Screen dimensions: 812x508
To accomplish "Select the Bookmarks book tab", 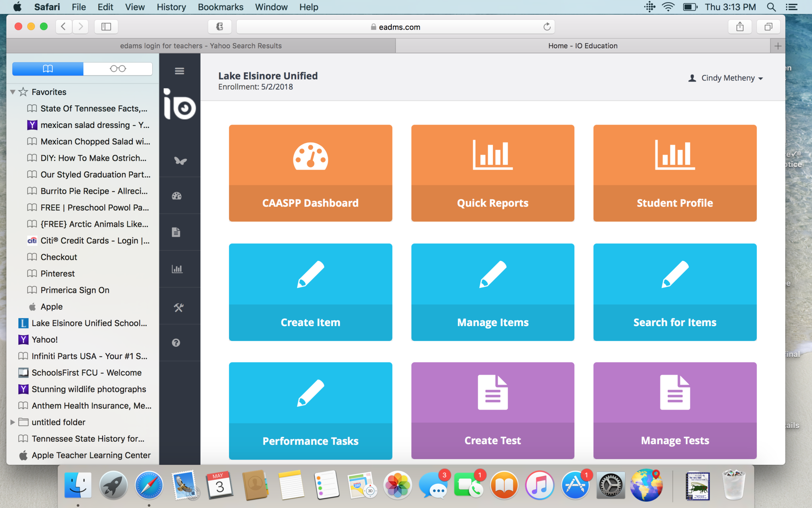I will pos(48,69).
